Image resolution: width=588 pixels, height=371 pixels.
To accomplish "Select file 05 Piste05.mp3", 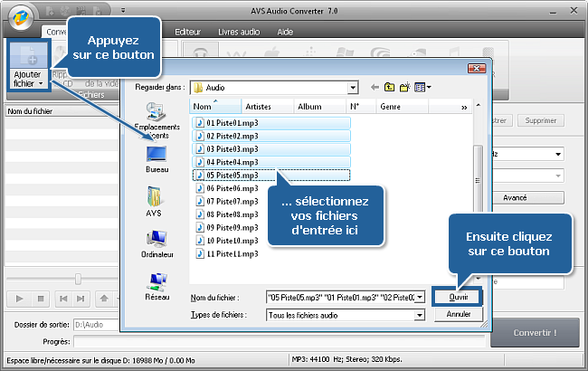I will [x=271, y=176].
